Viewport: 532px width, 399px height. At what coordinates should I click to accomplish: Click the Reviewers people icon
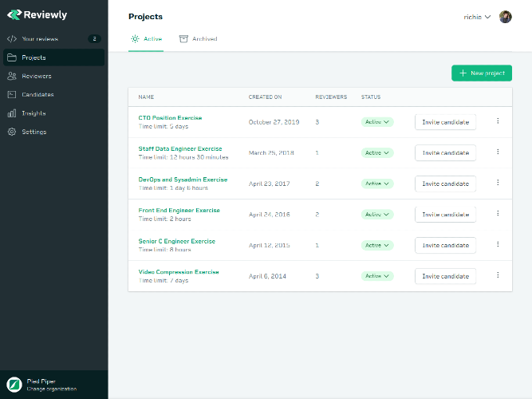click(x=12, y=76)
